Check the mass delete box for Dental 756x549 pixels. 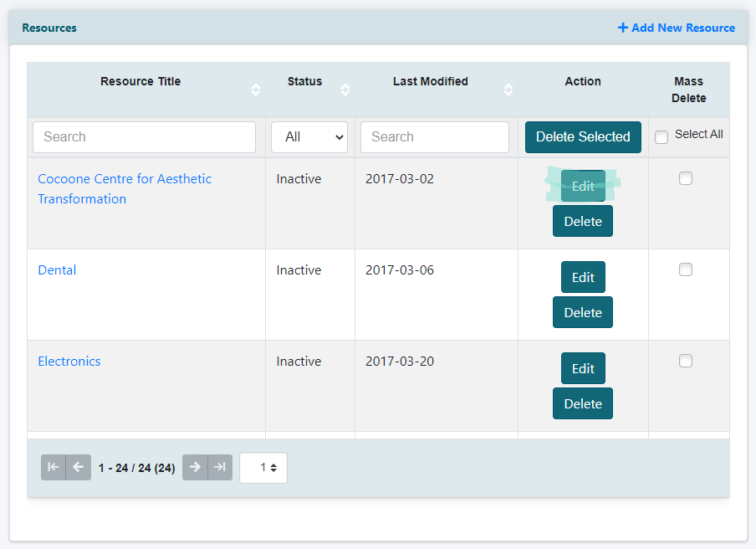(686, 269)
